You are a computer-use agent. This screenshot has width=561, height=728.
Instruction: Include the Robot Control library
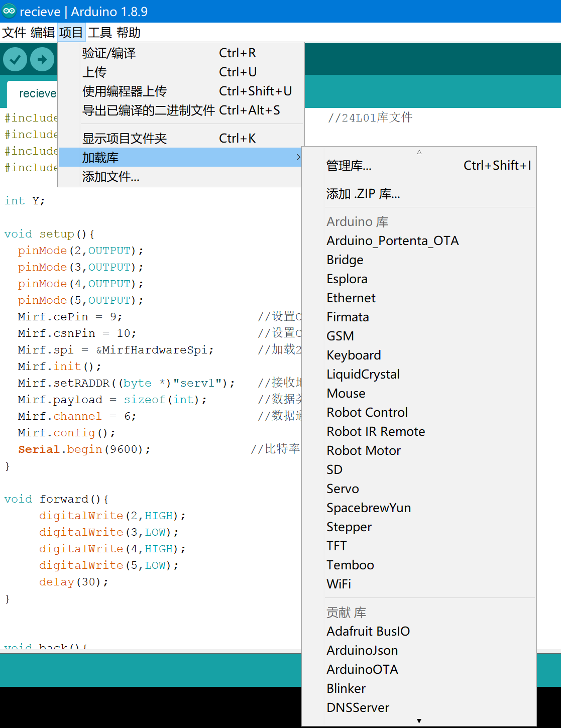point(419,412)
